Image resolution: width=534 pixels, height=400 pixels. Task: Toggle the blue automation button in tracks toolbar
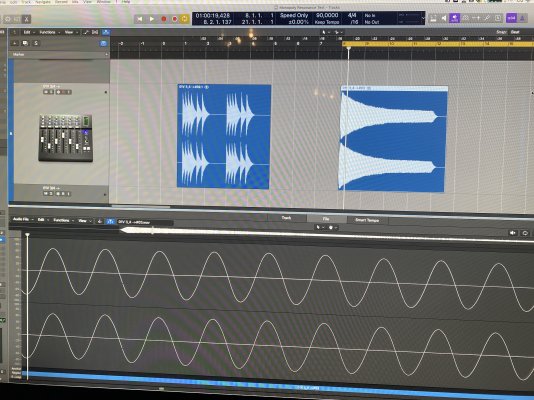[x=106, y=32]
